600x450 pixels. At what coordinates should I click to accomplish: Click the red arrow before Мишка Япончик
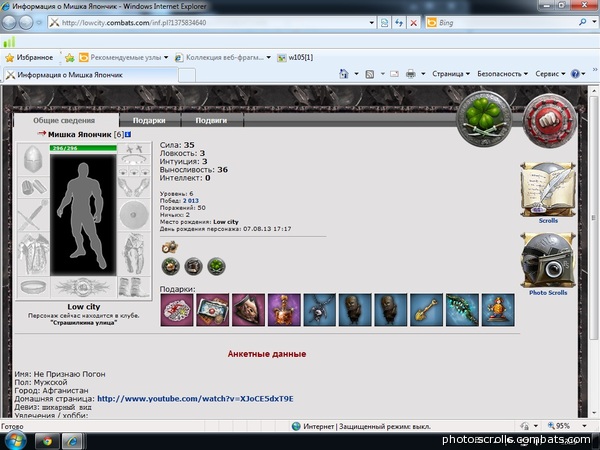click(x=42, y=134)
